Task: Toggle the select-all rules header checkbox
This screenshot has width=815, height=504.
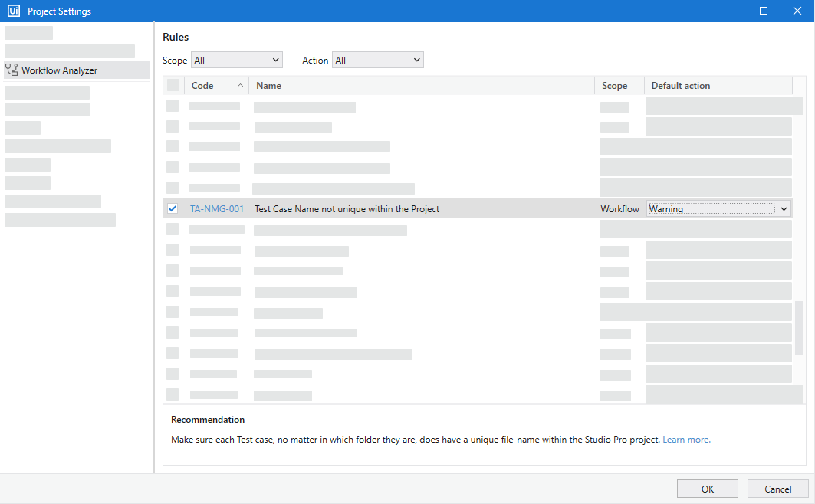Action: click(x=173, y=85)
